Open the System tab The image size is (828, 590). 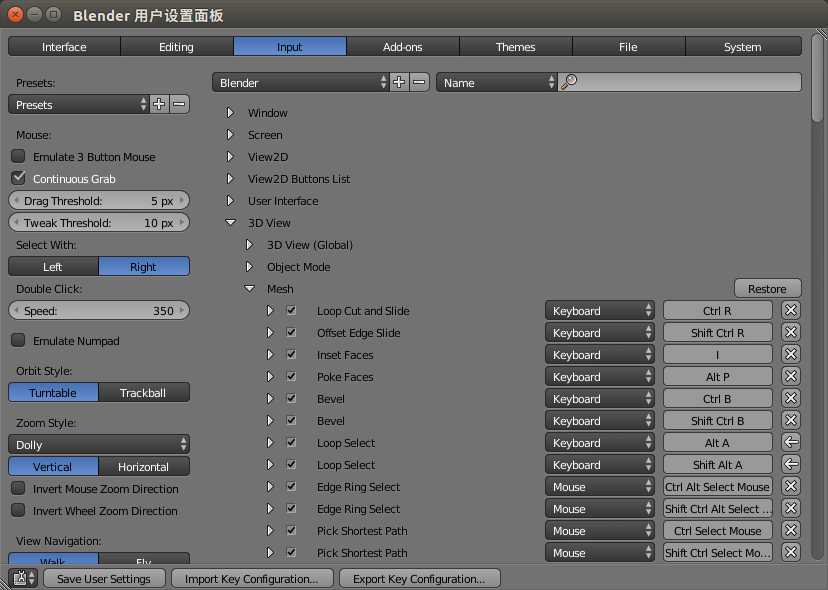click(744, 46)
